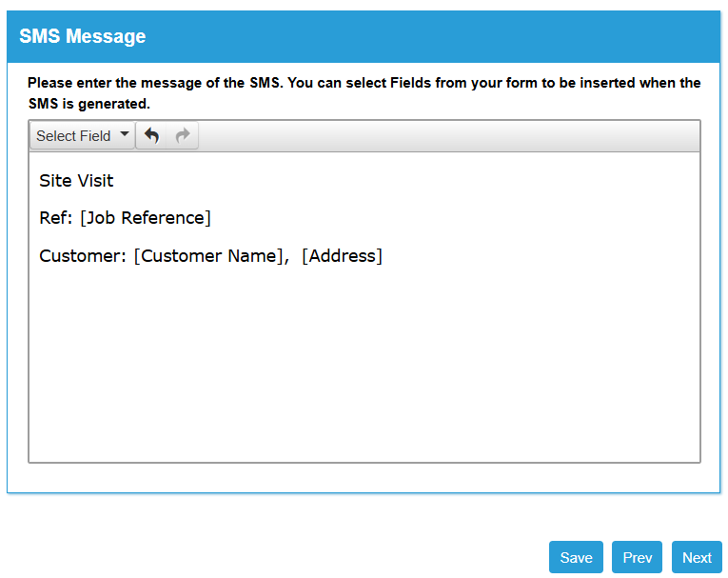Click the Site Visit line
Screen dimensions: 728x578
coord(76,181)
